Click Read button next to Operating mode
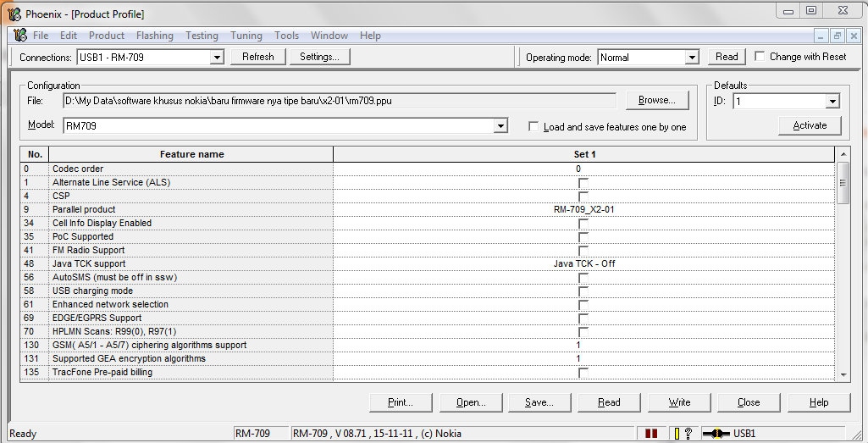The height and width of the screenshot is (443, 868). point(727,57)
